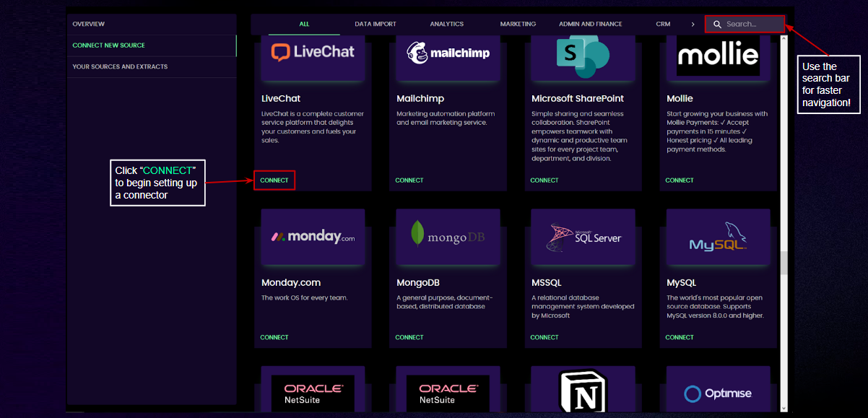Click the scrollbar up arrow

[x=784, y=39]
